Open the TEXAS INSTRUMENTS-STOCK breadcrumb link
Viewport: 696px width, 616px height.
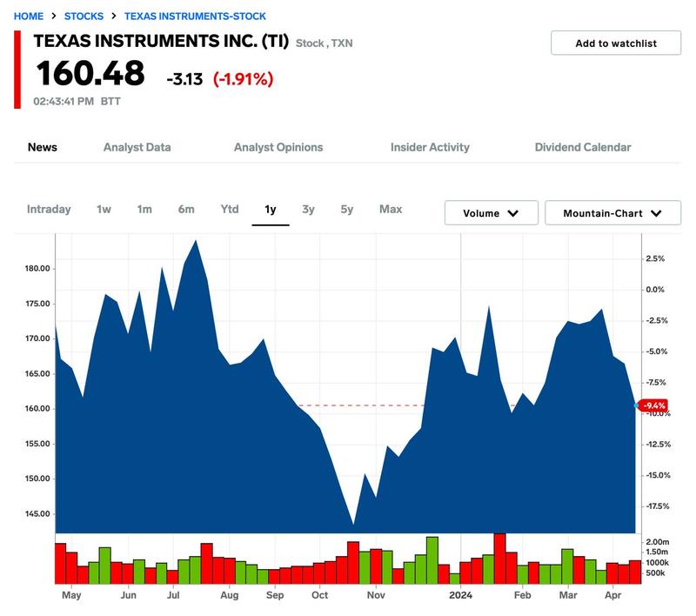195,17
